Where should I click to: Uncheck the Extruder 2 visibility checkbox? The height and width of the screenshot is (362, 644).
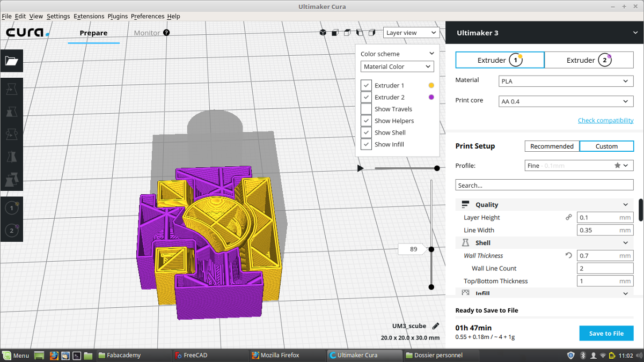point(366,97)
